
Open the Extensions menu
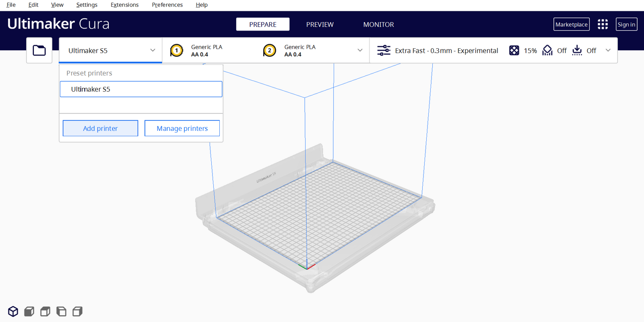click(x=124, y=5)
